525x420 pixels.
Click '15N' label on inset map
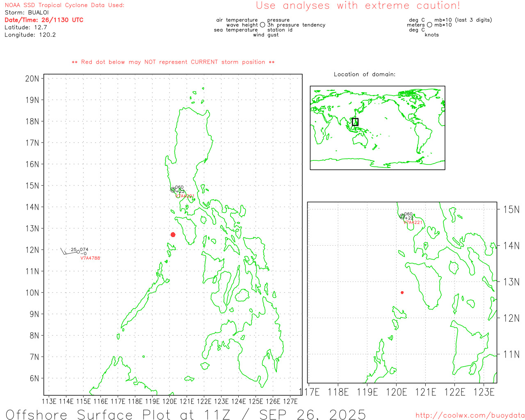tap(511, 210)
